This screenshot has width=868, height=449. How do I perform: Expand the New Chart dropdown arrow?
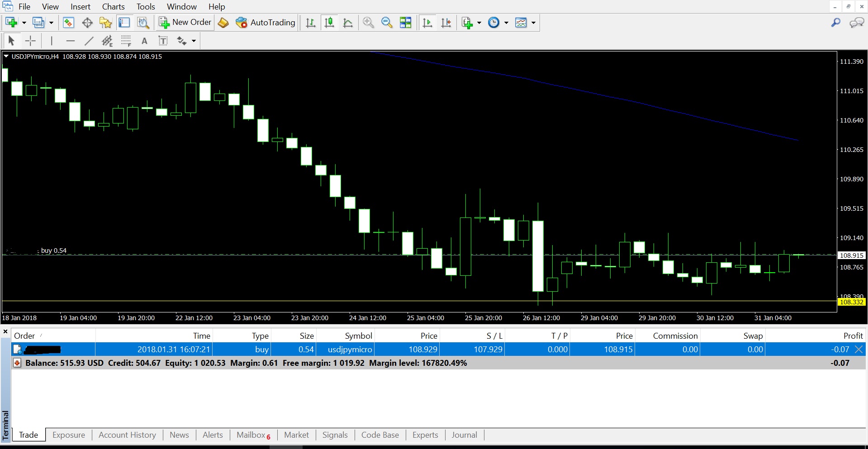[24, 23]
